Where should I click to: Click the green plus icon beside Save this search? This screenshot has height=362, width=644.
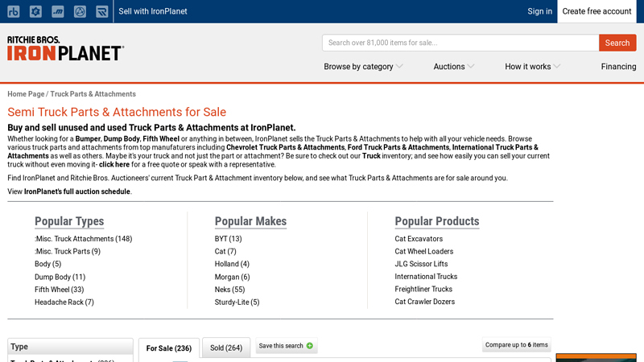tap(310, 346)
